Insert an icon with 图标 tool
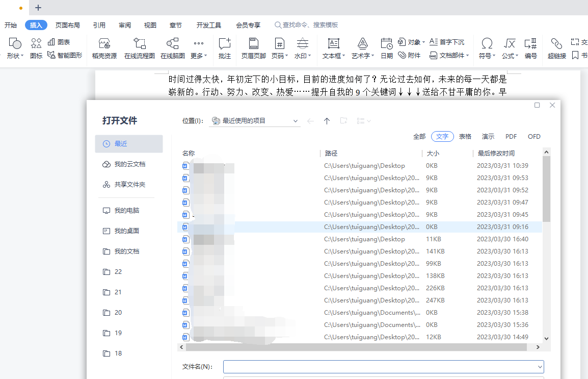 click(36, 48)
